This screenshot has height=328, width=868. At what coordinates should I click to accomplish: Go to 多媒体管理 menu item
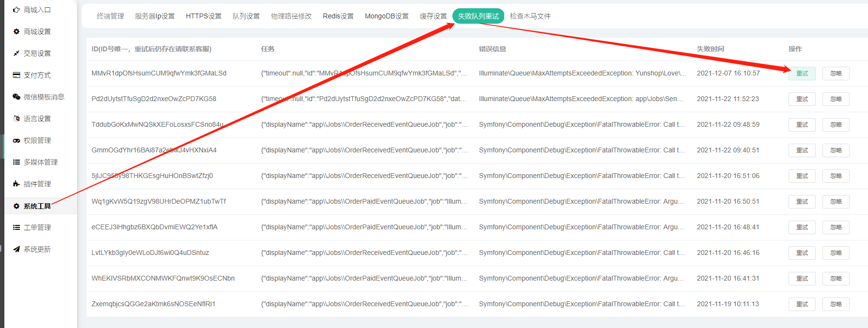tap(41, 162)
